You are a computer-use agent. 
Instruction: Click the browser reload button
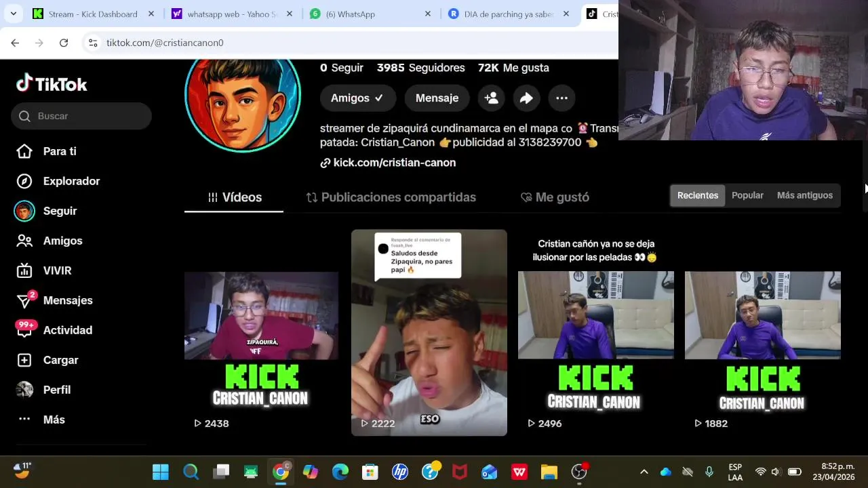64,43
